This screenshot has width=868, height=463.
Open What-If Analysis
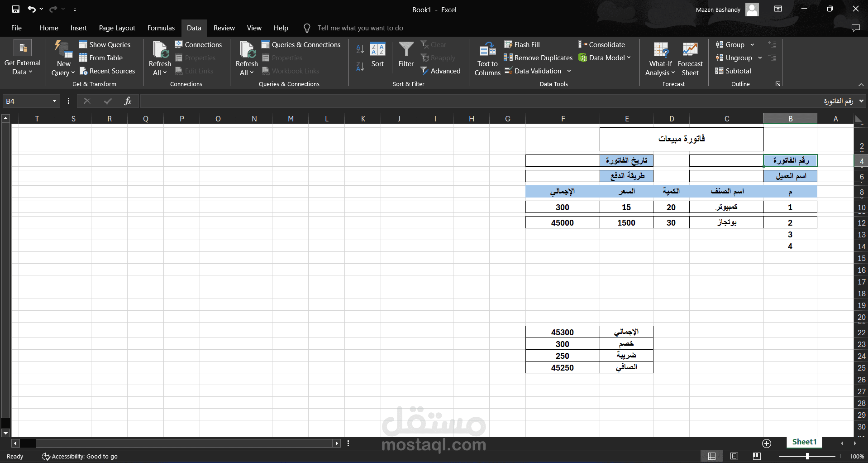tap(660, 58)
